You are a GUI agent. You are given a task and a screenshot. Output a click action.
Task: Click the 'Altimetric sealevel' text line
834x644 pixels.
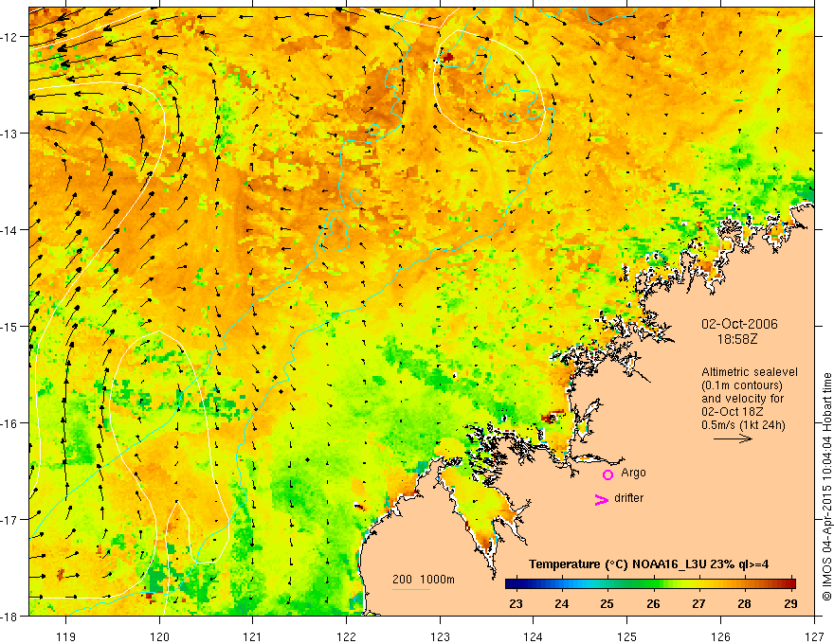pos(750,372)
